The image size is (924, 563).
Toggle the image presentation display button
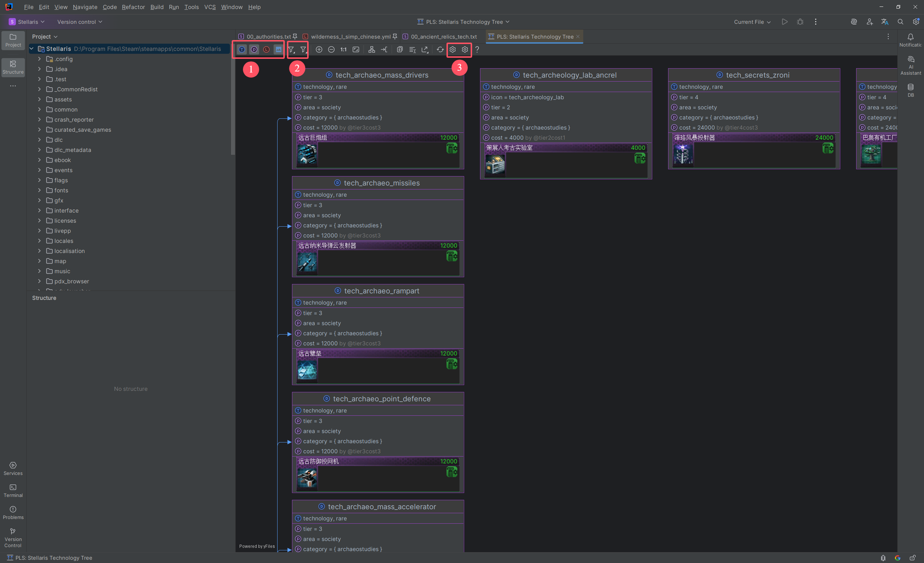(x=278, y=49)
